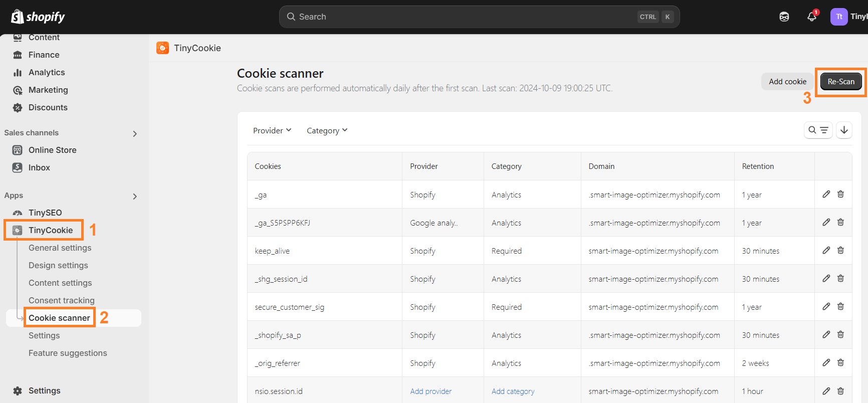868x403 pixels.
Task: Click the Add cookie button
Action: [x=787, y=81]
